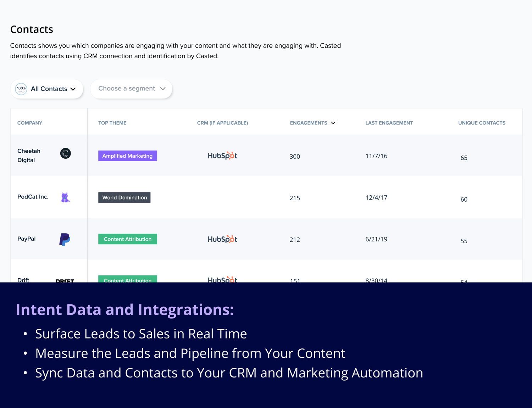Click the PayPal logo icon
Viewport: 532px width, 408px height.
point(65,240)
